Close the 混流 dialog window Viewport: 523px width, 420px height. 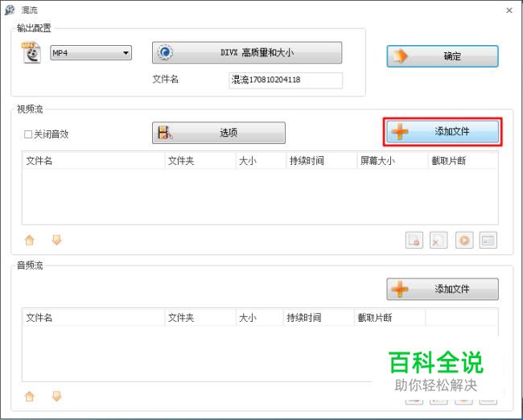[x=509, y=10]
